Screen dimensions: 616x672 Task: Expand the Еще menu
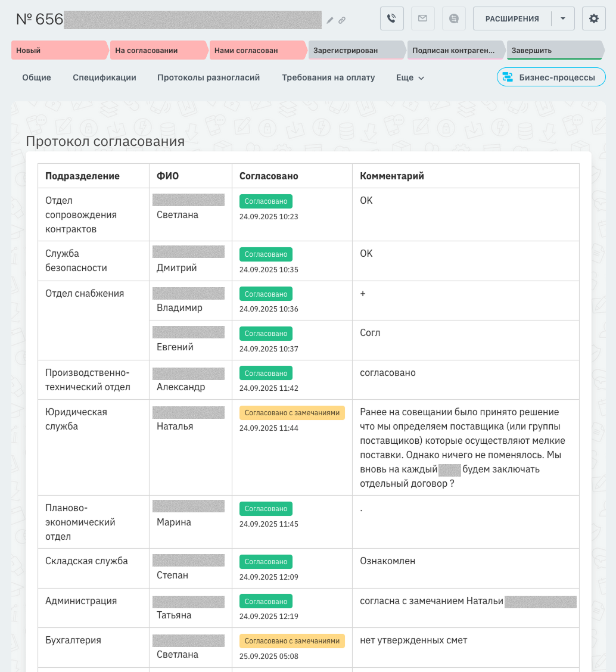(x=410, y=77)
